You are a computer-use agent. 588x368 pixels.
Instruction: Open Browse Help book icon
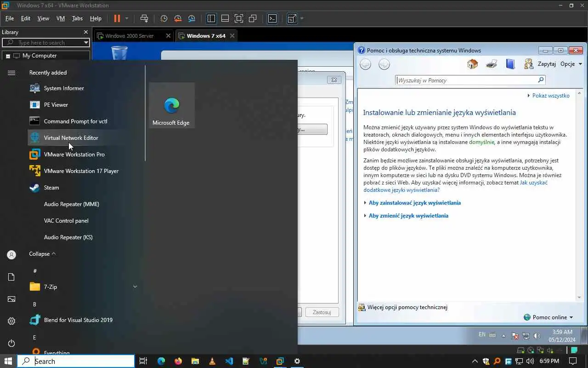point(510,64)
